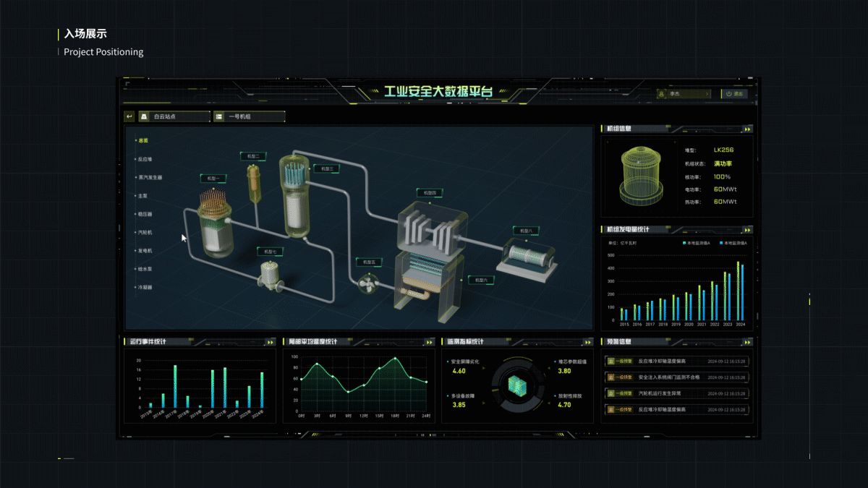Click the 机组状态 value 满功率
The width and height of the screenshot is (868, 488).
tap(723, 163)
